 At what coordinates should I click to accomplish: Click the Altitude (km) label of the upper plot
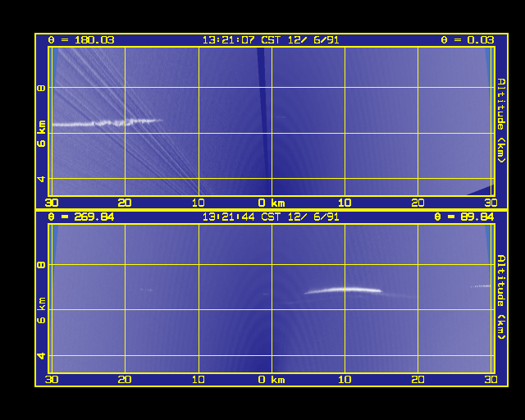pyautogui.click(x=501, y=121)
